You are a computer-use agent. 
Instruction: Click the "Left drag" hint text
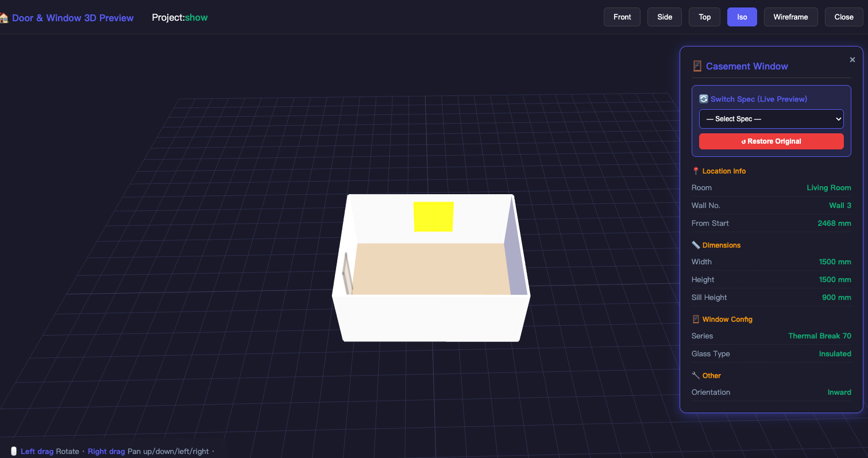pyautogui.click(x=37, y=452)
